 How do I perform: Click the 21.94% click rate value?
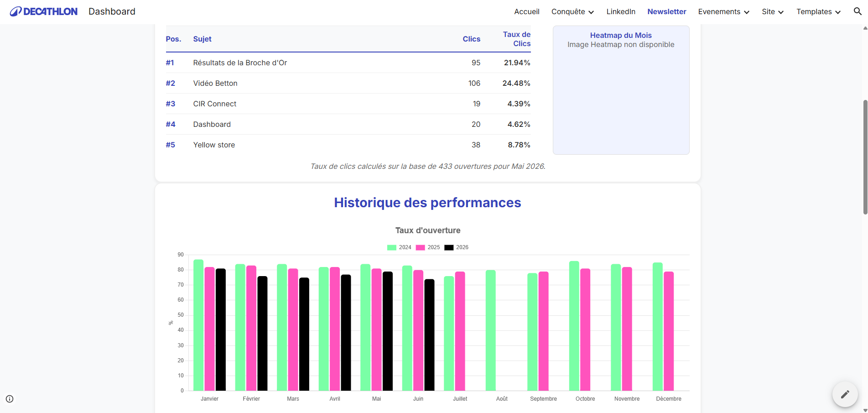pyautogui.click(x=517, y=63)
